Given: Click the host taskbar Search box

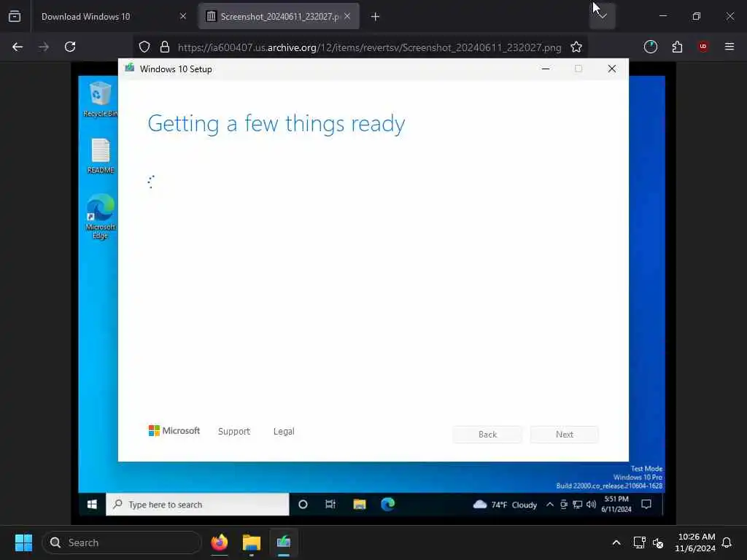Looking at the screenshot, I should point(122,542).
